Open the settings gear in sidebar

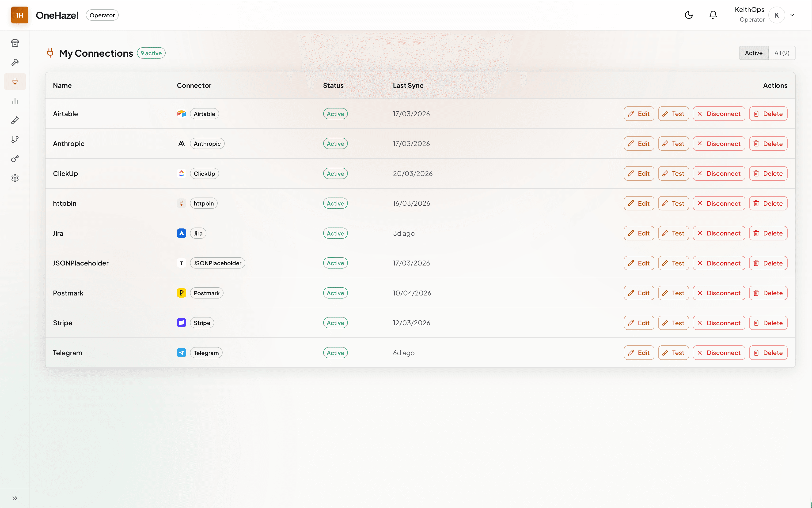click(15, 178)
